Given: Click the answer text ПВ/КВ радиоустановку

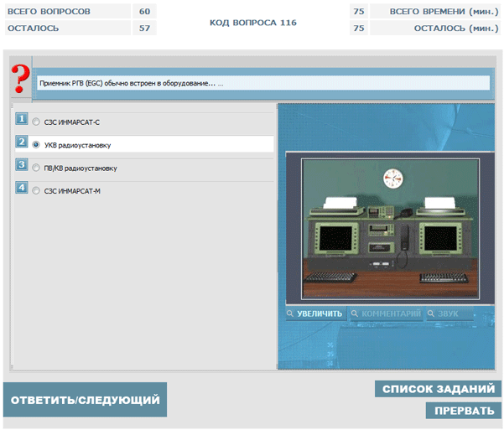Looking at the screenshot, I should pos(81,168).
